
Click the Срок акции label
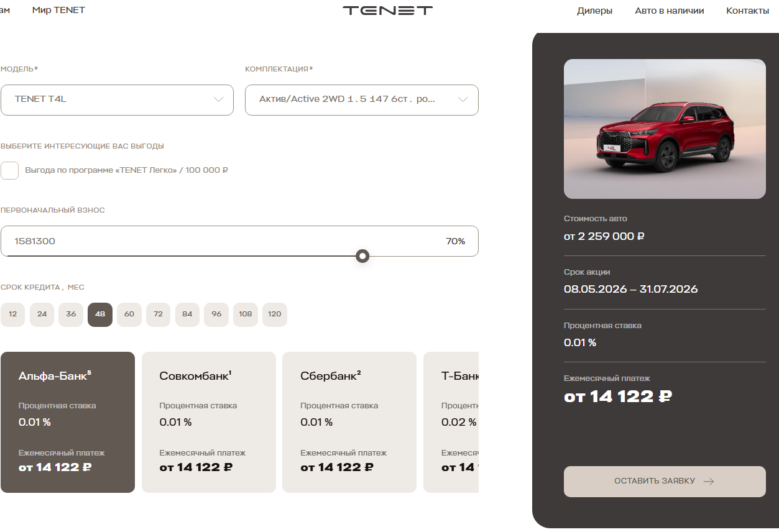click(x=587, y=272)
